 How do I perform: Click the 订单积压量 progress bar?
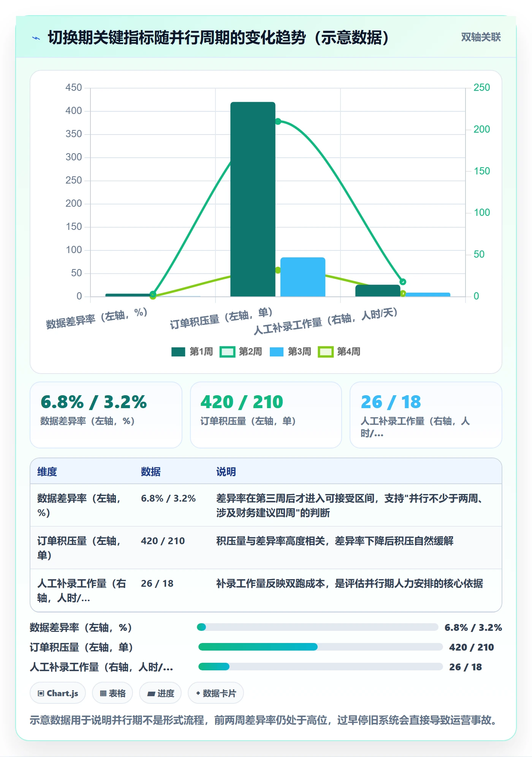point(320,647)
